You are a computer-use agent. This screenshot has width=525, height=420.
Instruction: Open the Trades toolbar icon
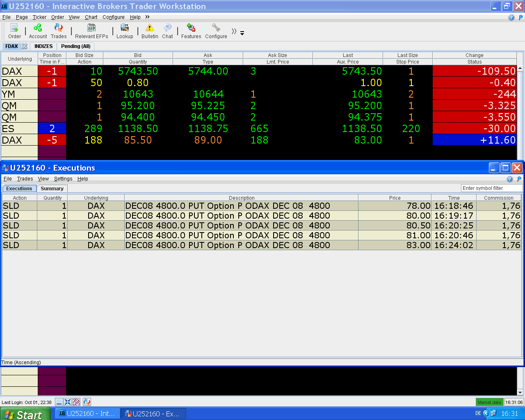59,31
